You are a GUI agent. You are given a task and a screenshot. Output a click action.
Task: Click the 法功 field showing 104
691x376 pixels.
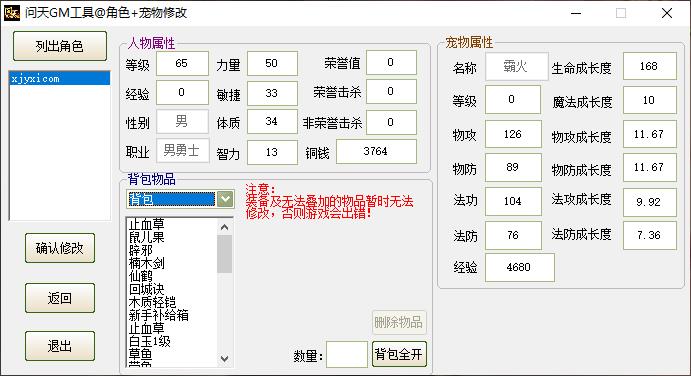pyautogui.click(x=513, y=201)
